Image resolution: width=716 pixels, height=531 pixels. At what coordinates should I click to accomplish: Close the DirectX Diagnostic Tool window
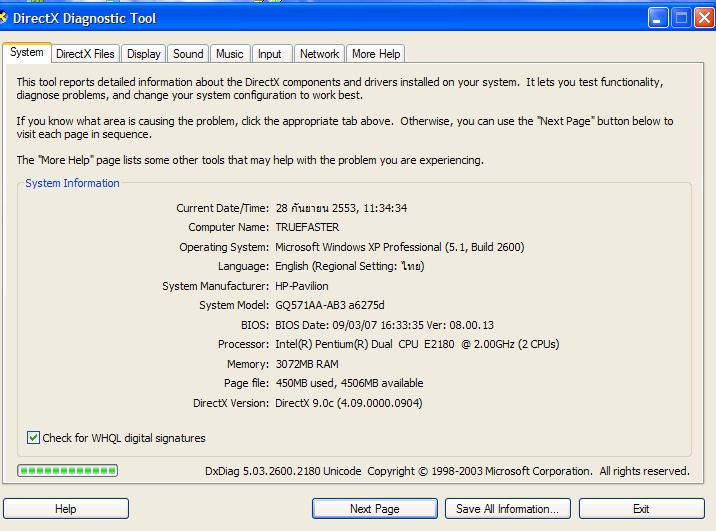[704, 18]
